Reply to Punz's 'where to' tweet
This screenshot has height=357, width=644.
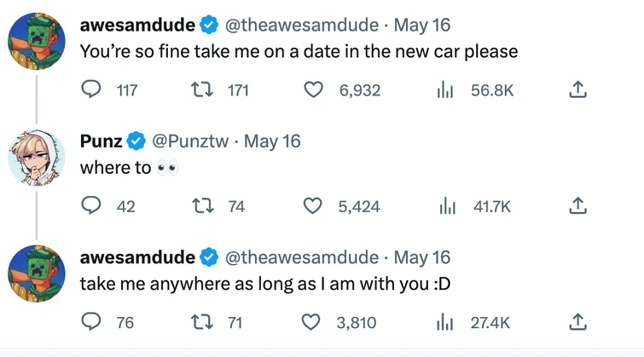click(90, 205)
